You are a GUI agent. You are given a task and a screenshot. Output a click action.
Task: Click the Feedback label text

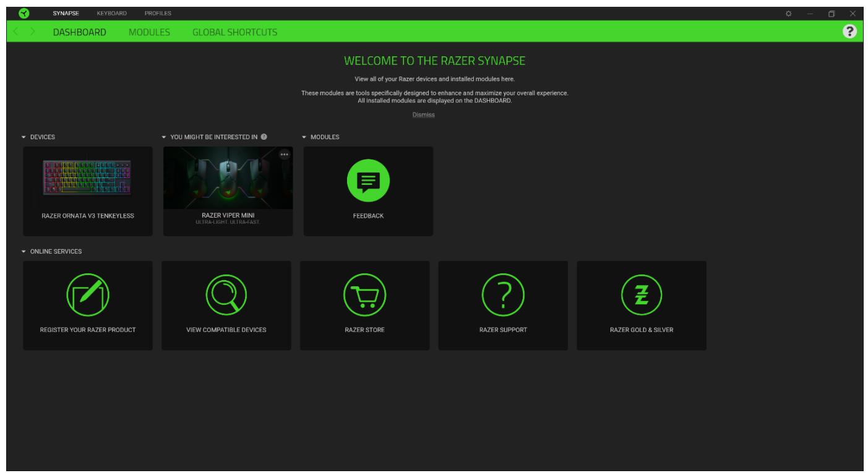click(x=368, y=216)
